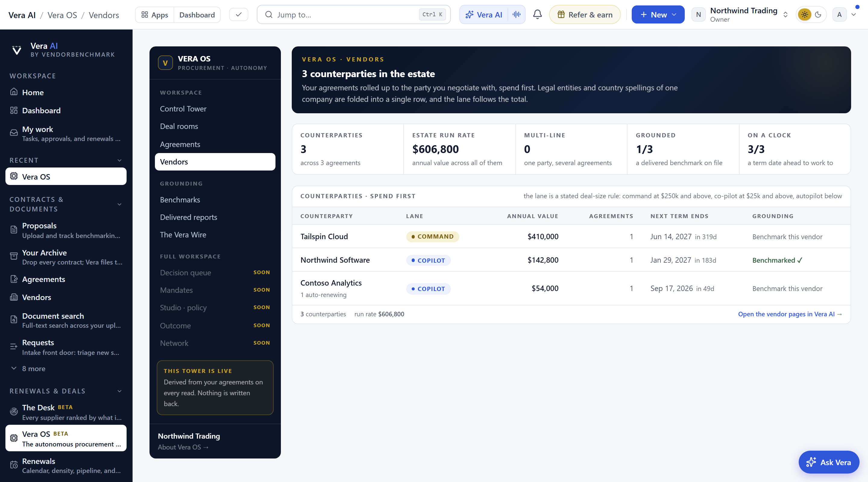The image size is (868, 482).
Task: Click the checkmark button in top bar
Action: 239,14
